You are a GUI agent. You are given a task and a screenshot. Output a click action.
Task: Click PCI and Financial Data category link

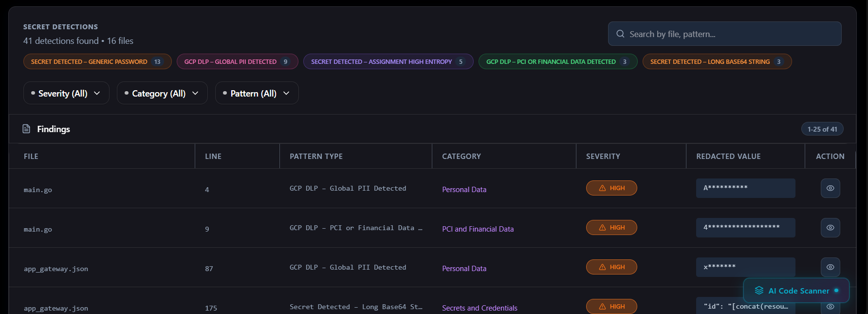(x=478, y=229)
